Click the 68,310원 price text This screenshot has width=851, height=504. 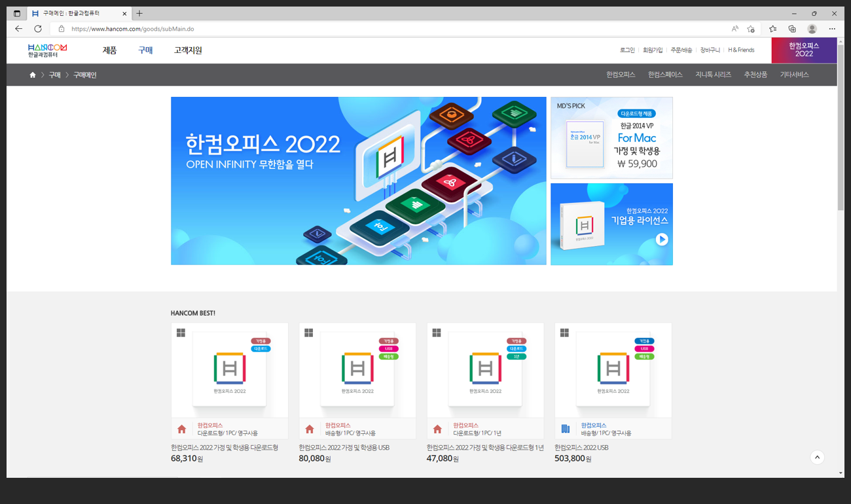pyautogui.click(x=187, y=459)
